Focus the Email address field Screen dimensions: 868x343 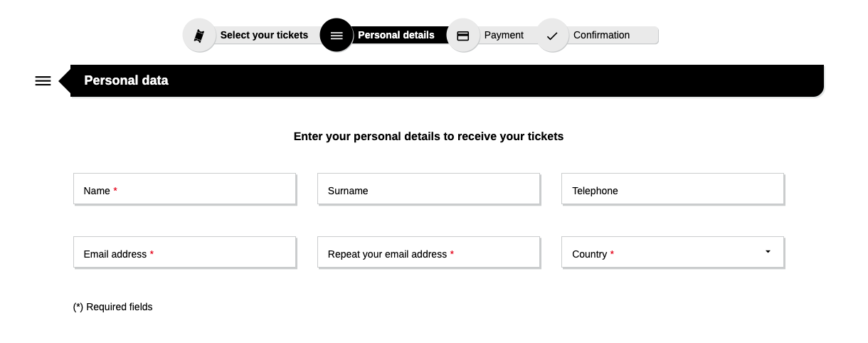184,253
